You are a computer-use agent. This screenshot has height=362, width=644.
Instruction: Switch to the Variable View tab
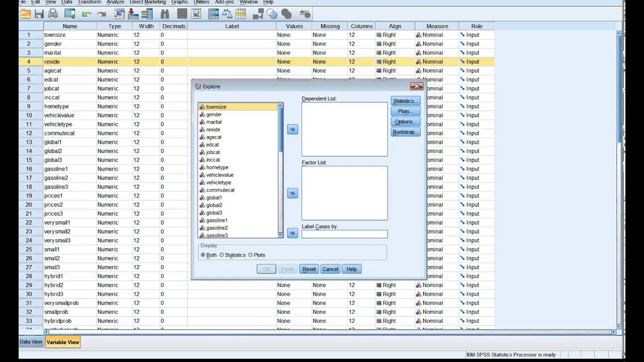pyautogui.click(x=63, y=342)
